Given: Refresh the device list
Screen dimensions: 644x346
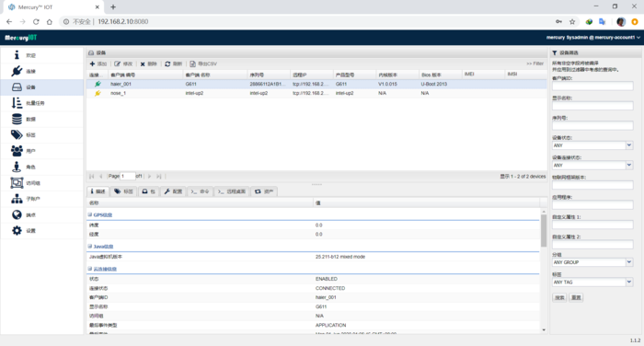Looking at the screenshot, I should tap(173, 63).
